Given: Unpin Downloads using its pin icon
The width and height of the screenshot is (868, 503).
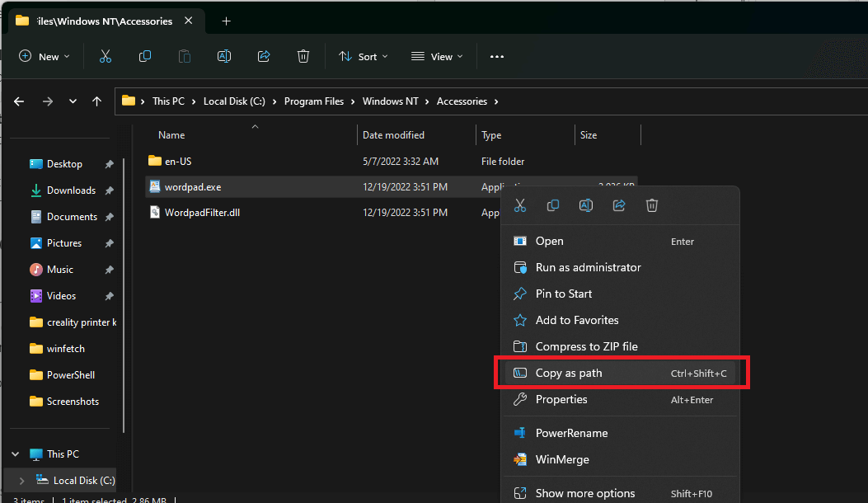Looking at the screenshot, I should (109, 190).
